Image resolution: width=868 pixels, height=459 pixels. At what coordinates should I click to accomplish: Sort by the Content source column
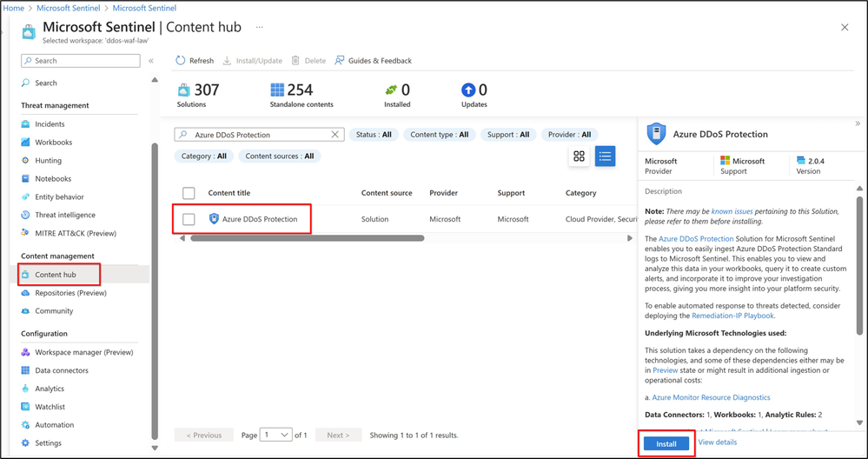coord(387,193)
